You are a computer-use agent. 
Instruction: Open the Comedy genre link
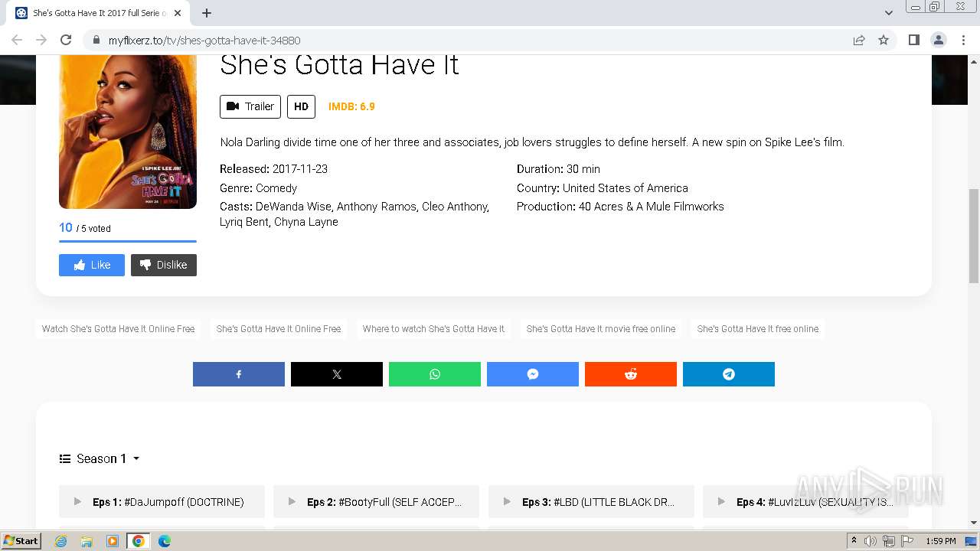coord(276,188)
